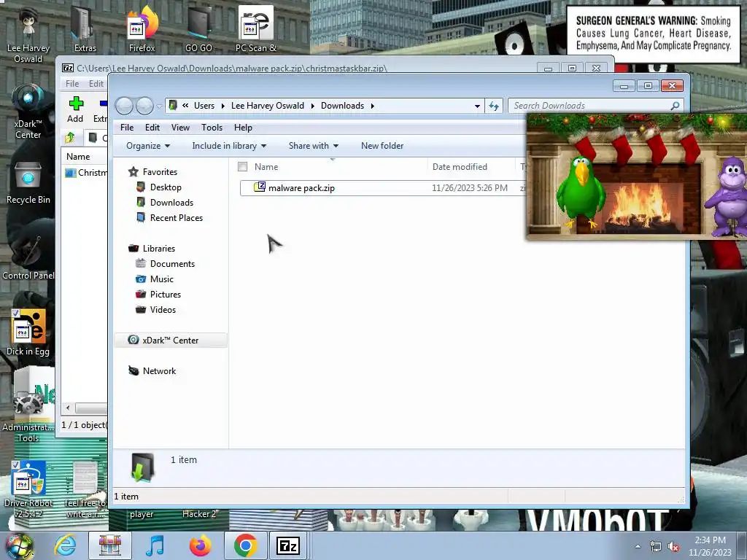The height and width of the screenshot is (560, 747).
Task: Select Documents library
Action: click(172, 264)
